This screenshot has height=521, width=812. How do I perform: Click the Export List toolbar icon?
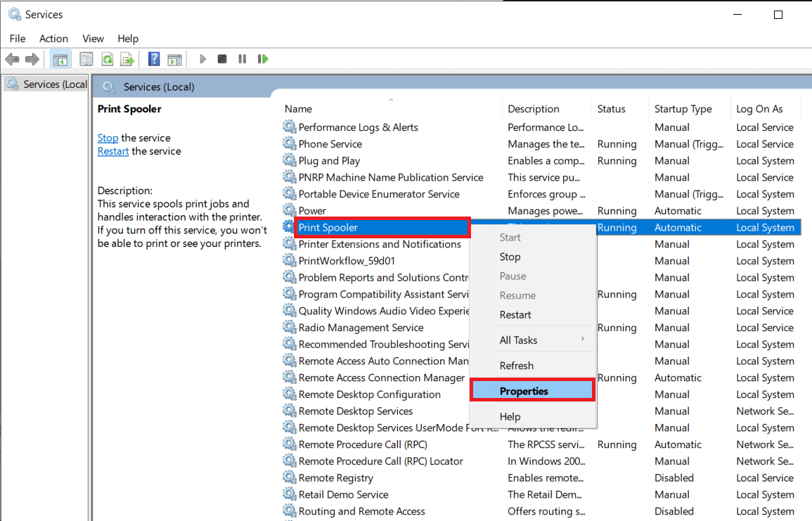click(127, 59)
